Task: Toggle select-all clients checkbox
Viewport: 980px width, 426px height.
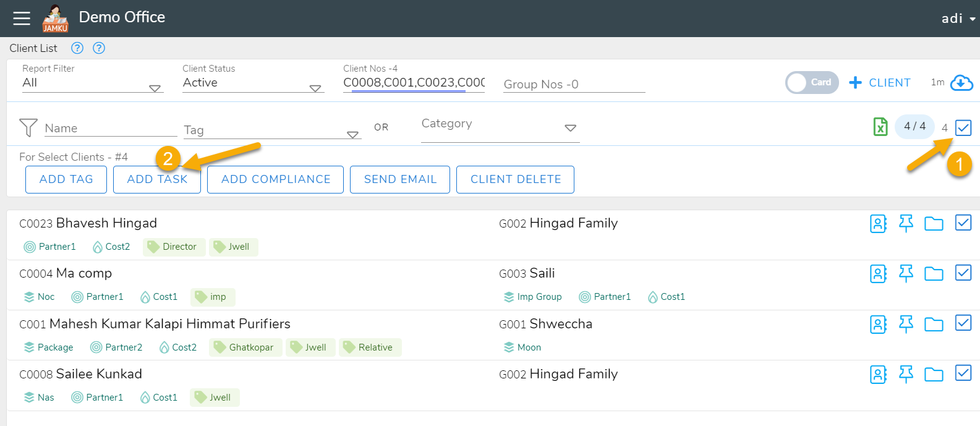Action: [x=963, y=127]
